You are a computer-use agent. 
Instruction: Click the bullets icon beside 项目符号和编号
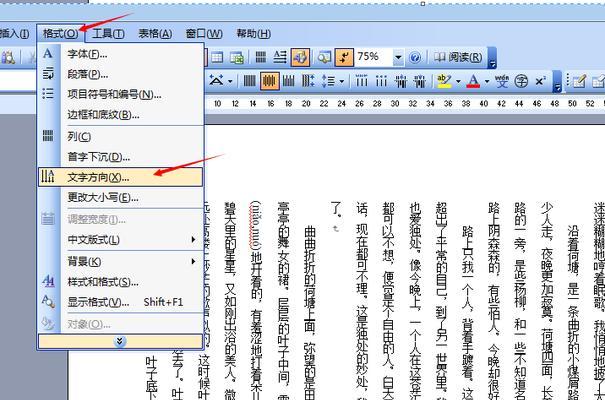[48, 93]
